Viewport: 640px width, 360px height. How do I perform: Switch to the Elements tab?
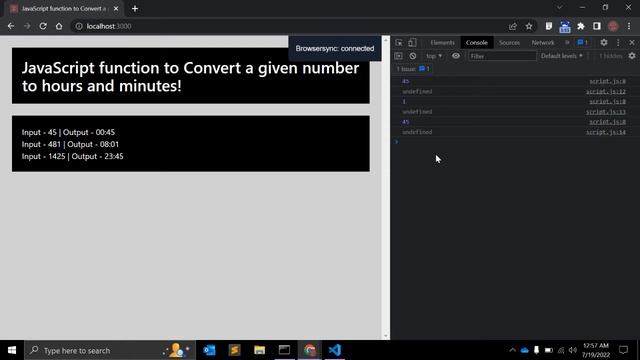coord(442,42)
